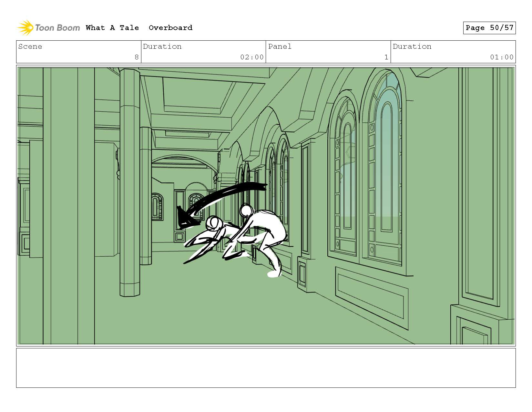The image size is (532, 412).
Task: Click the Toon Boom logo
Action: pos(48,28)
